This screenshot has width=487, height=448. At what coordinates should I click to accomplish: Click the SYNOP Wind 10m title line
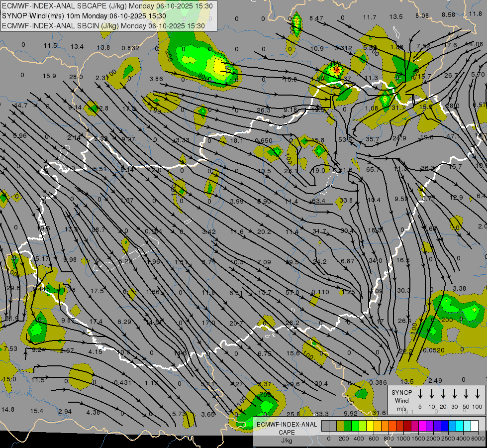[84, 16]
